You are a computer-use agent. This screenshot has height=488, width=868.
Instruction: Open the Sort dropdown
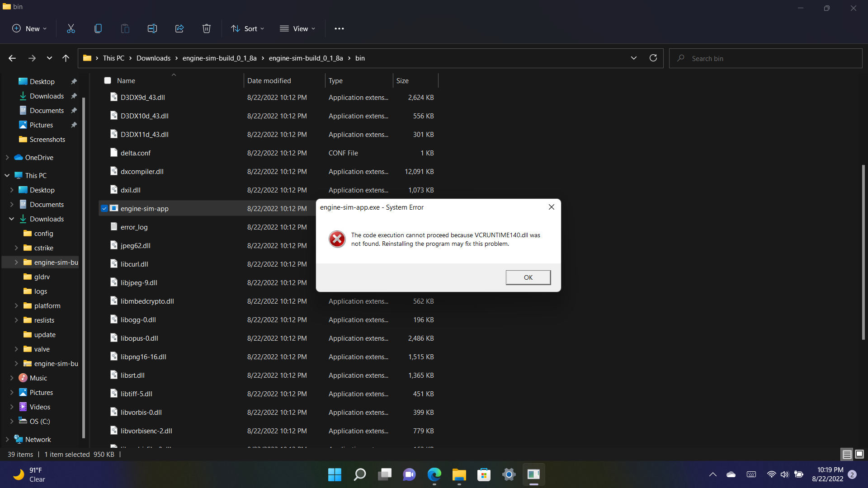point(247,28)
